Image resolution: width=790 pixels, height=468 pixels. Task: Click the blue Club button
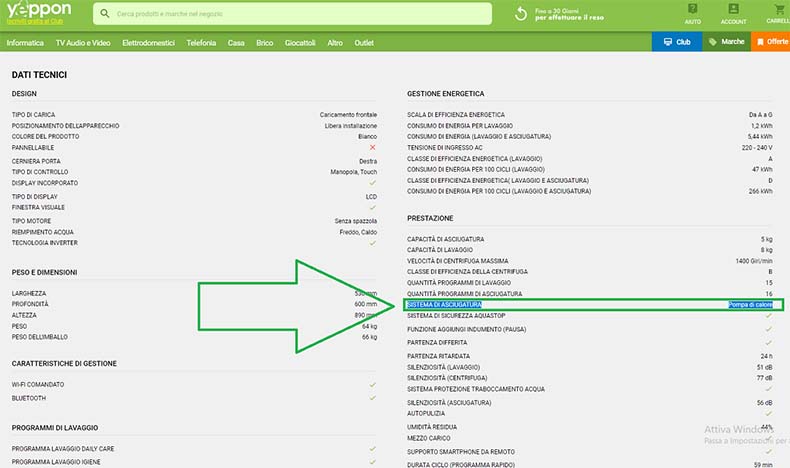click(x=677, y=42)
